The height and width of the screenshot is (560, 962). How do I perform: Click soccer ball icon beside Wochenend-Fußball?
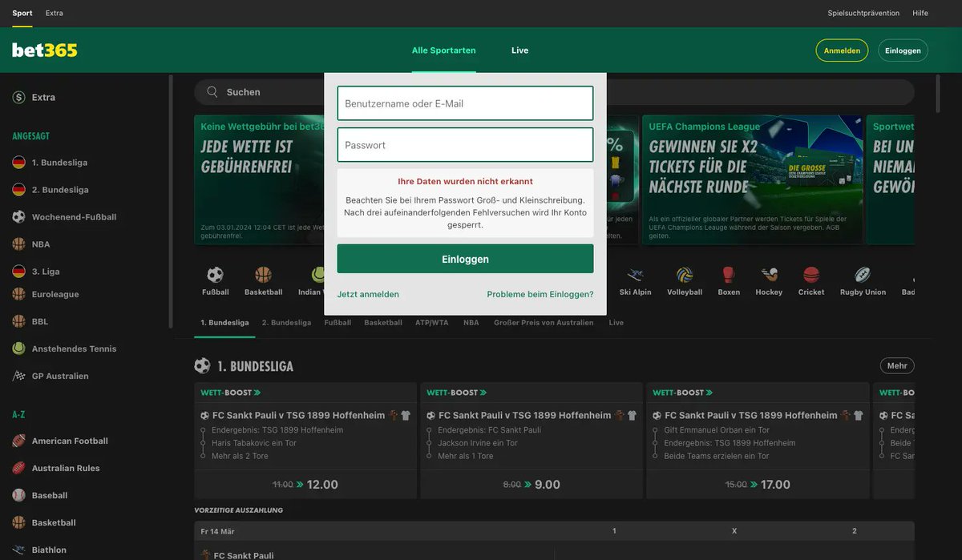18,217
